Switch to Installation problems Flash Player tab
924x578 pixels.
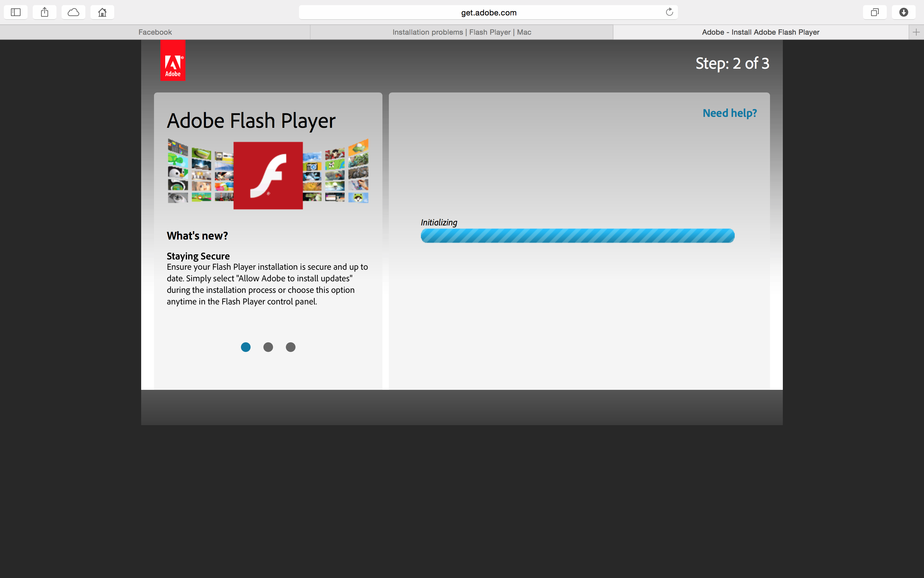462,32
